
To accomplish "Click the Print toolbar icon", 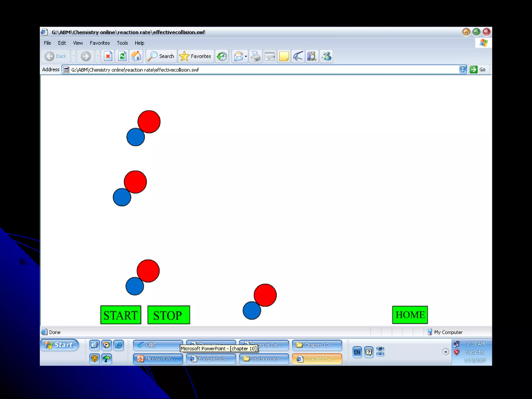I will click(256, 56).
